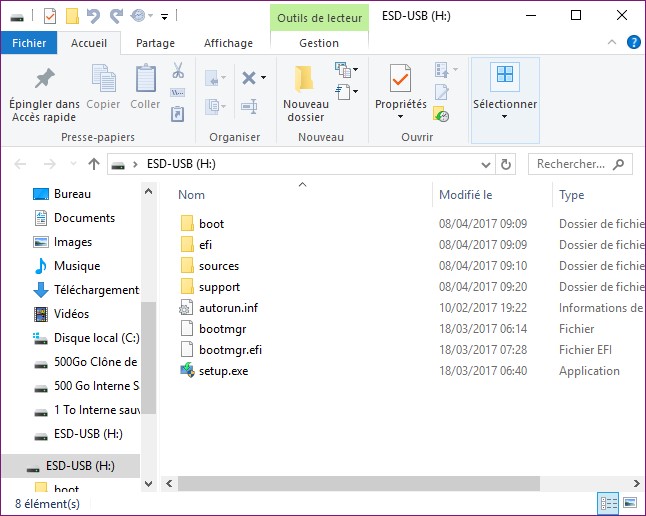Image resolution: width=646 pixels, height=516 pixels.
Task: Refresh the current folder view
Action: (507, 164)
